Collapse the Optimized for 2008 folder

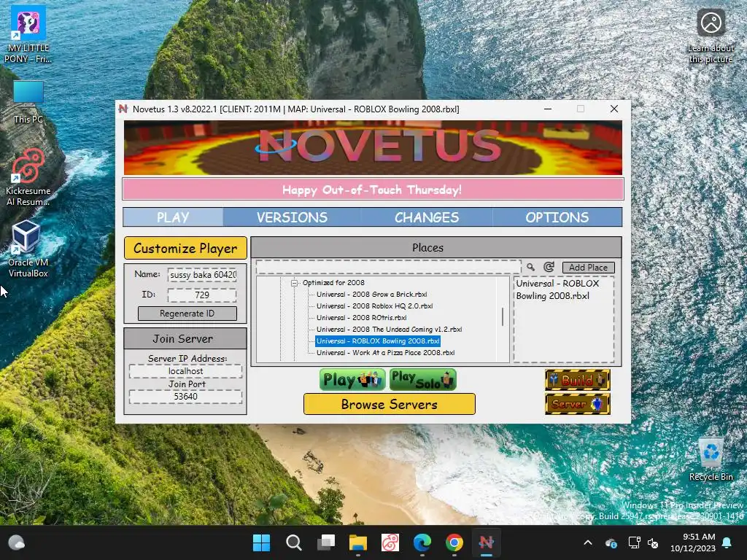click(x=295, y=283)
